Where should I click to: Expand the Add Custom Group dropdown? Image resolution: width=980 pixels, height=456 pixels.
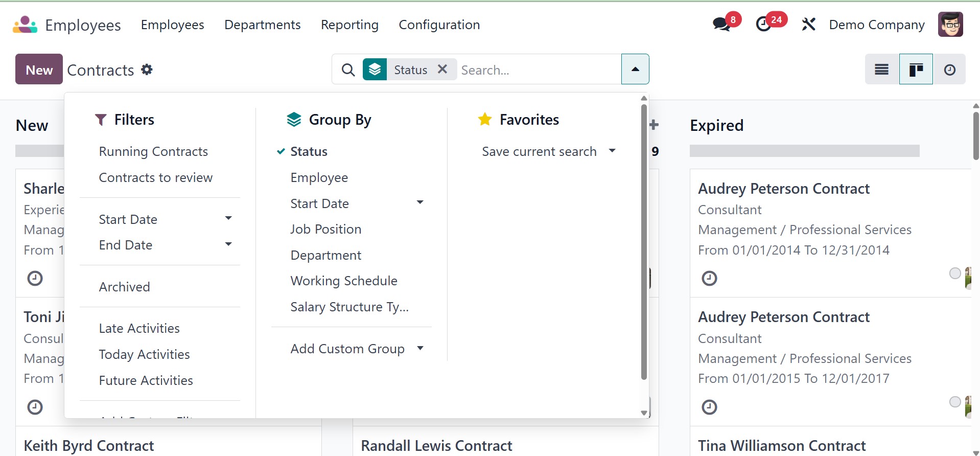pos(357,349)
